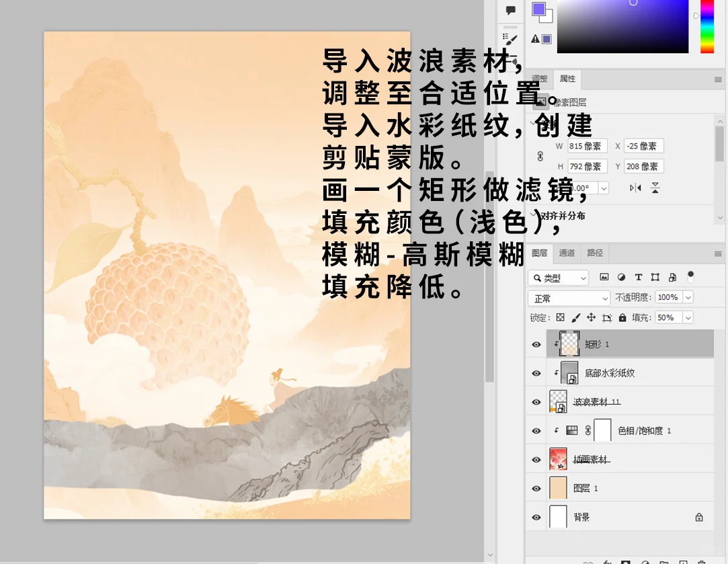This screenshot has width=728, height=564.
Task: Switch to the 属性 tab
Action: click(567, 79)
